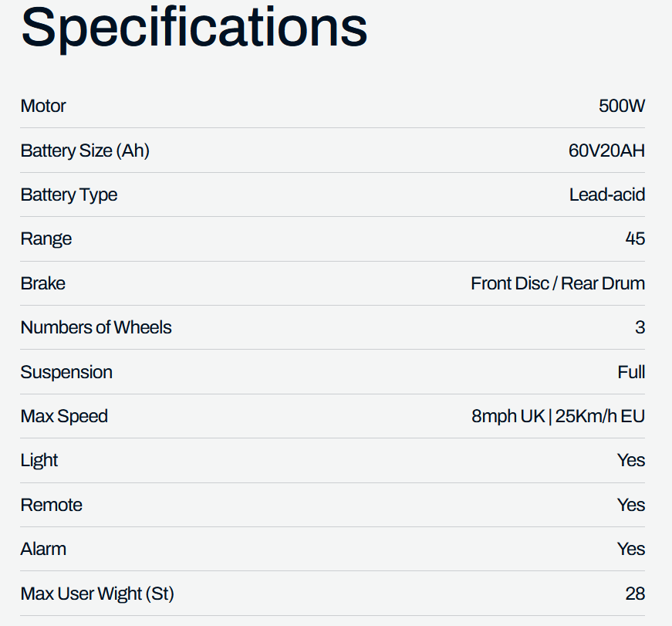Click the Motor label
Screen dimensions: 672x626
click(x=43, y=106)
